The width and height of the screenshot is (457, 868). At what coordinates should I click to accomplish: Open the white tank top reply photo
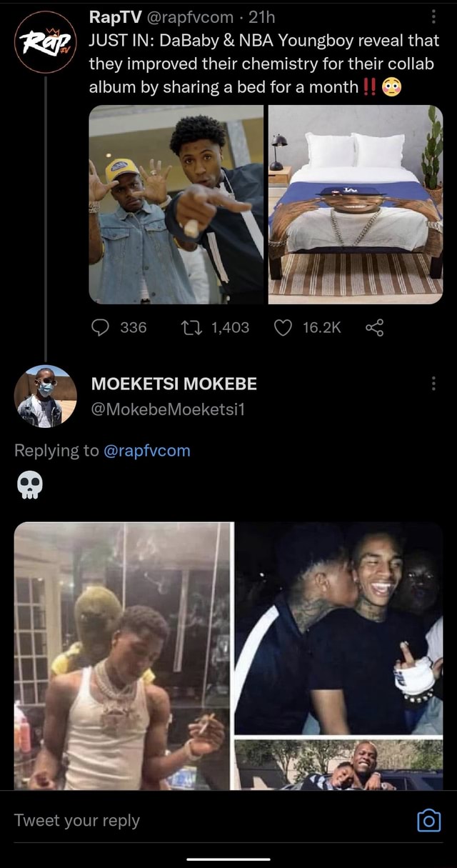(x=122, y=655)
